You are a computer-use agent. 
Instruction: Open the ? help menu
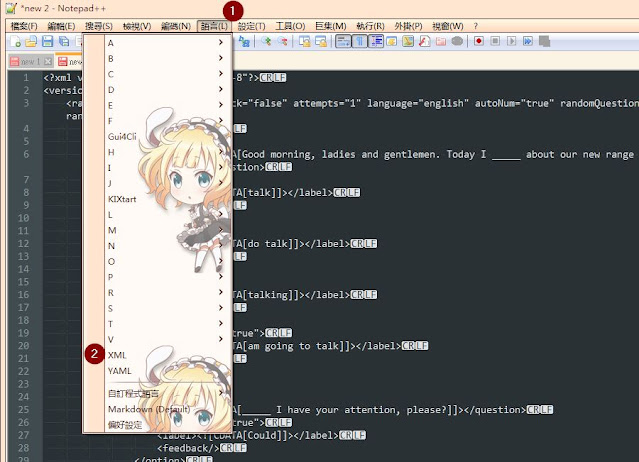(x=476, y=26)
